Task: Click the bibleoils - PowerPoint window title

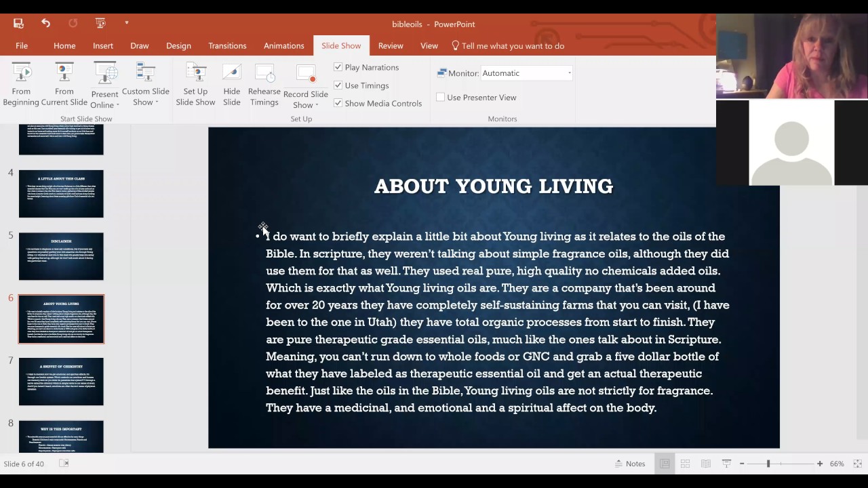Action: (x=433, y=24)
